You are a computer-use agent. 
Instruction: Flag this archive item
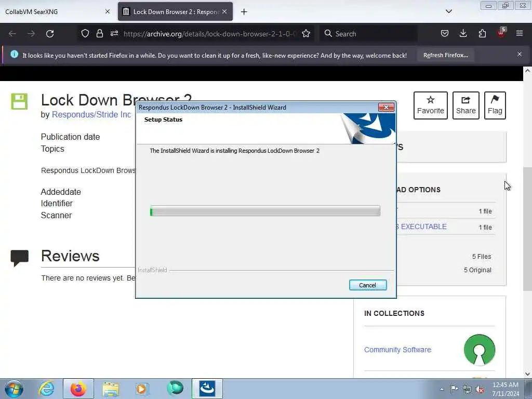[495, 105]
